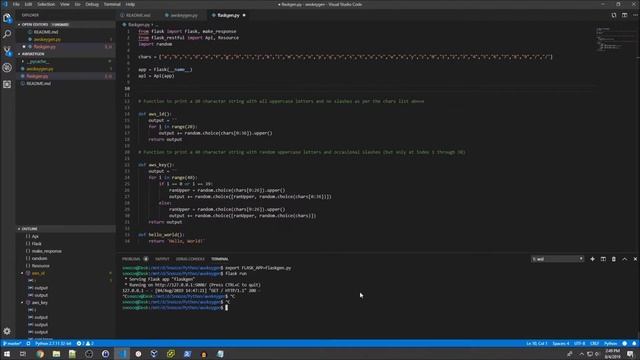This screenshot has width=640, height=360.
Task: Open the Source Control view
Action: [7, 51]
